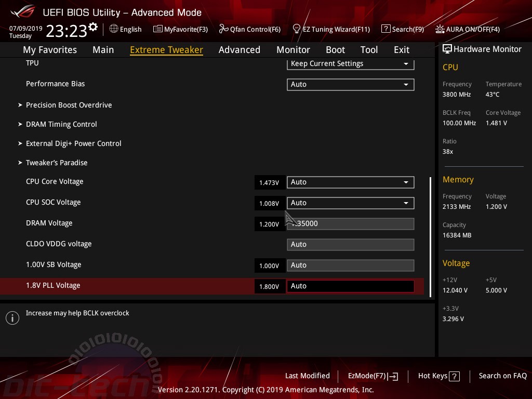Switch to the Main tab
532x399 pixels.
103,50
